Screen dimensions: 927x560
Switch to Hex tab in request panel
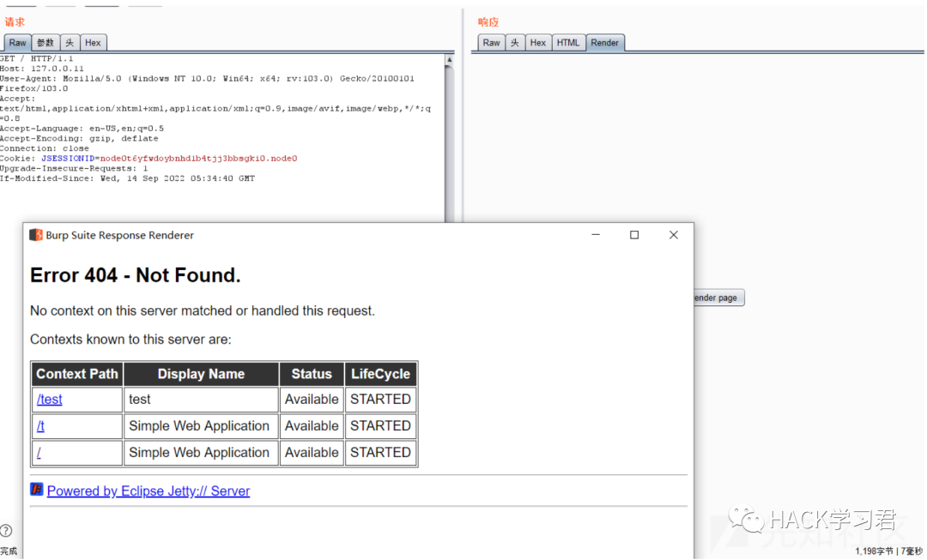click(x=93, y=43)
